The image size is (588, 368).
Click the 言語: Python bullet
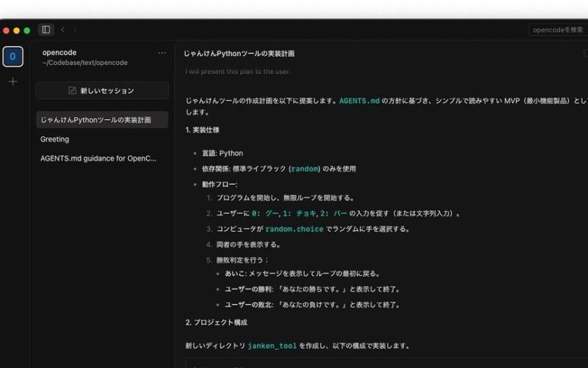223,153
